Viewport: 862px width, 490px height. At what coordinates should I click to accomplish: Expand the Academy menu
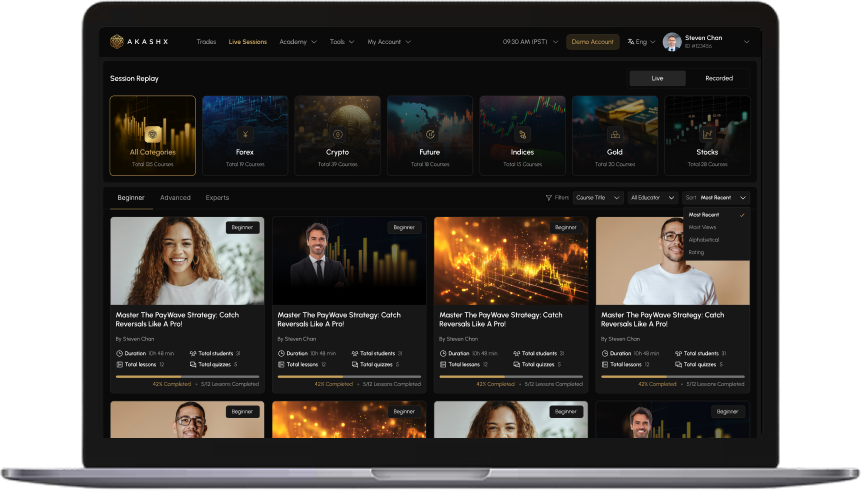(297, 42)
